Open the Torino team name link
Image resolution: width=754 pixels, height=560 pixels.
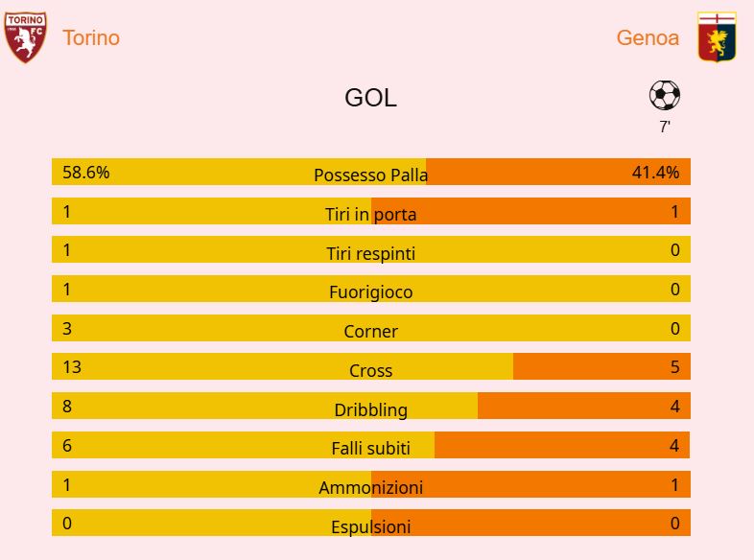tap(91, 38)
